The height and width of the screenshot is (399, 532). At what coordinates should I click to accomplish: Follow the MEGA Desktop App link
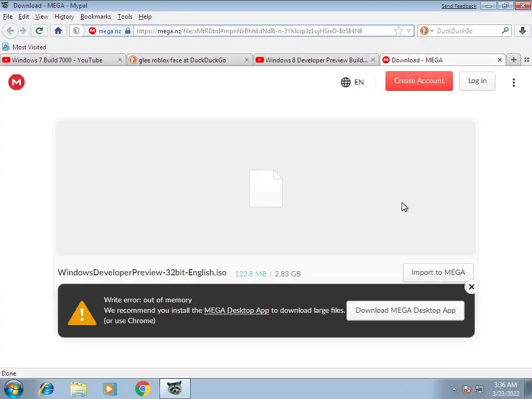(236, 311)
